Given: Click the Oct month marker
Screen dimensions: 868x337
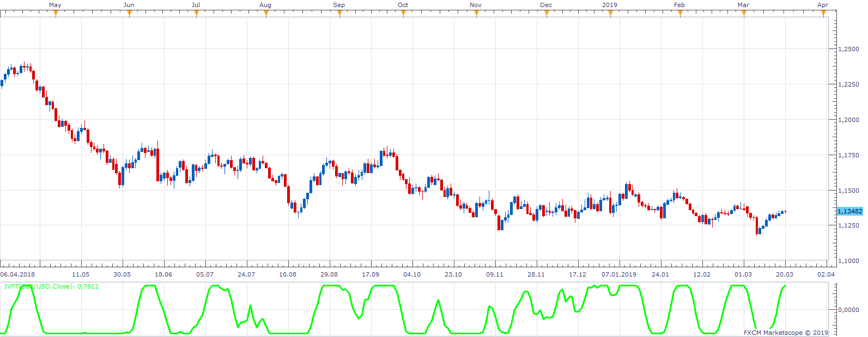Looking at the screenshot, I should [403, 14].
